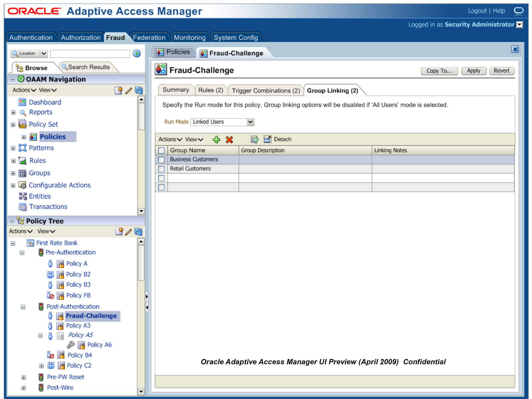The width and height of the screenshot is (532, 399).
Task: Click the Revert button
Action: 501,71
